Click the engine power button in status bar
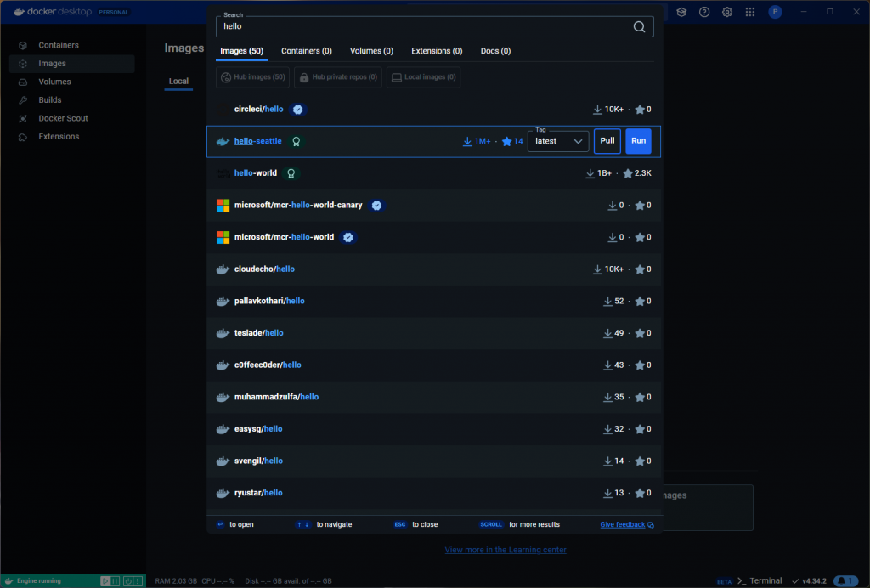The width and height of the screenshot is (870, 588). coord(128,581)
